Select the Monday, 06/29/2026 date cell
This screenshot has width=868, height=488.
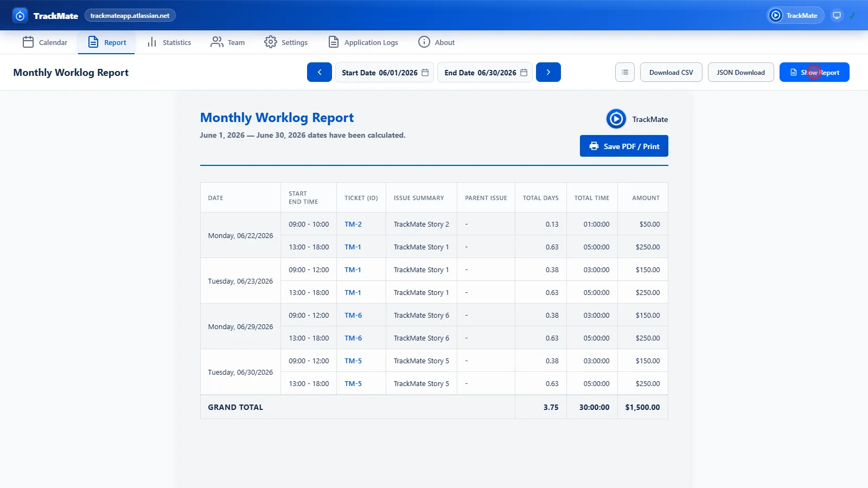[240, 326]
